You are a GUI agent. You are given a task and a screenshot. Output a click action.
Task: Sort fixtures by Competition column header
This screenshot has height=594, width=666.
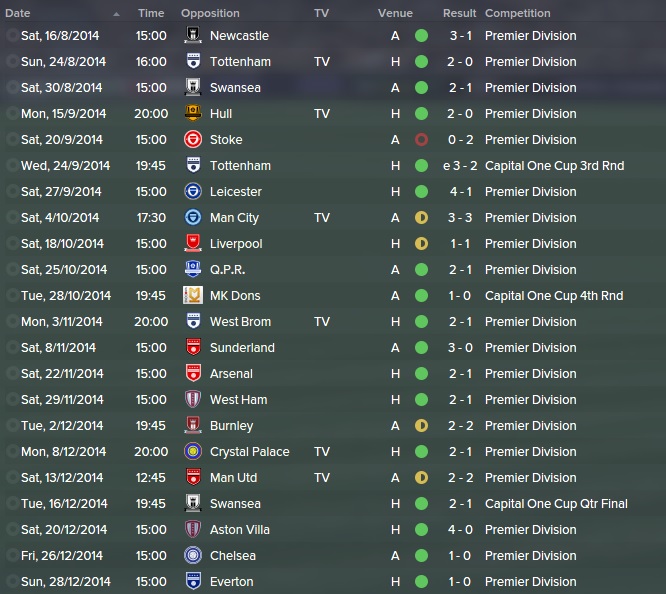coord(518,13)
